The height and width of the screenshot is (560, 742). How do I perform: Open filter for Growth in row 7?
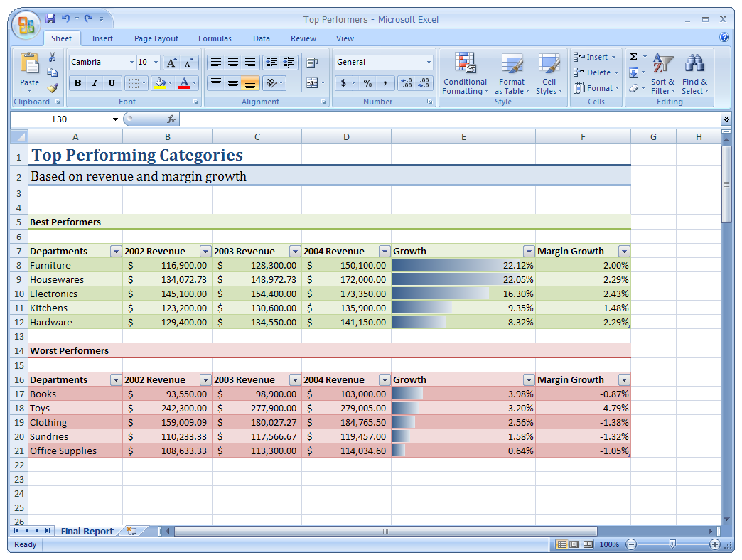(x=529, y=251)
